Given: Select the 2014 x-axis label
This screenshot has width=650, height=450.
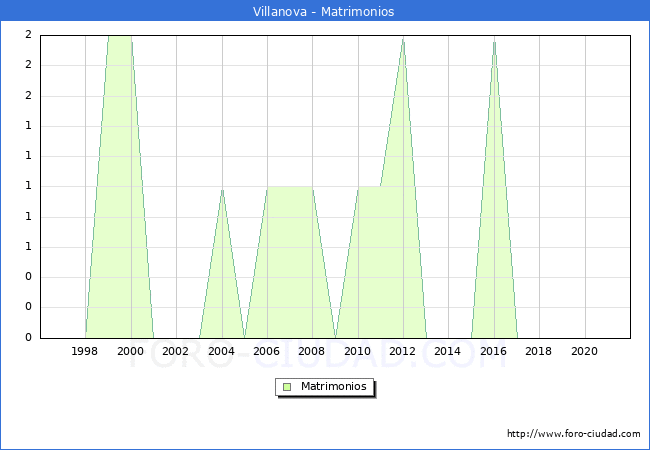Looking at the screenshot, I should click(x=447, y=351).
